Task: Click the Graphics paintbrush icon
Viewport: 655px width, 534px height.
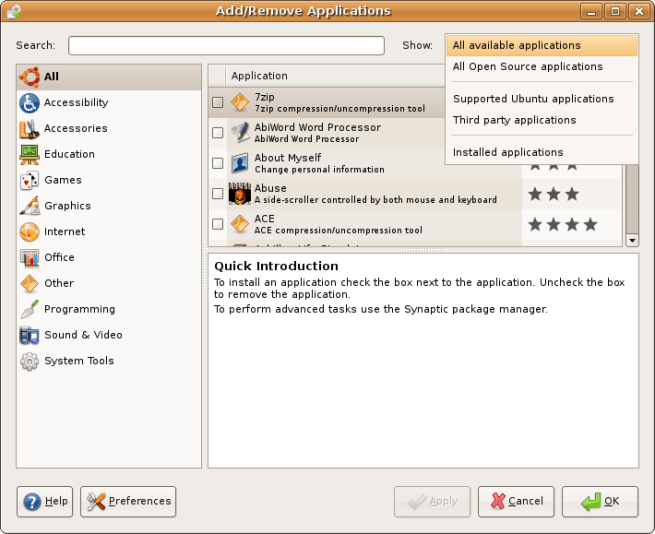Action: [x=29, y=206]
